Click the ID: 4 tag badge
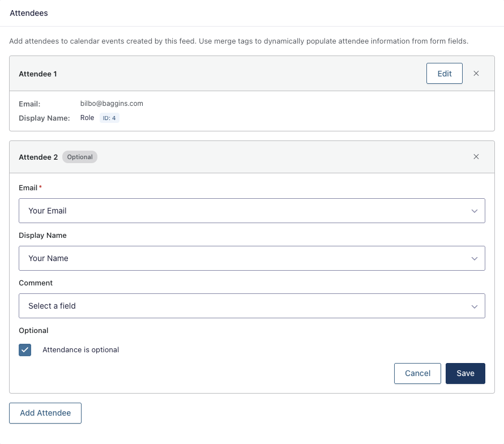 click(109, 118)
